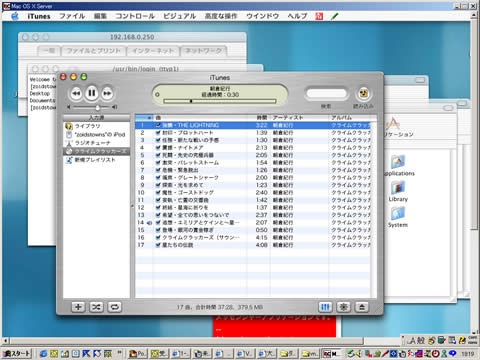Turn on the iTunes visualizer button
This screenshot has width=480, height=360.
[x=343, y=307]
